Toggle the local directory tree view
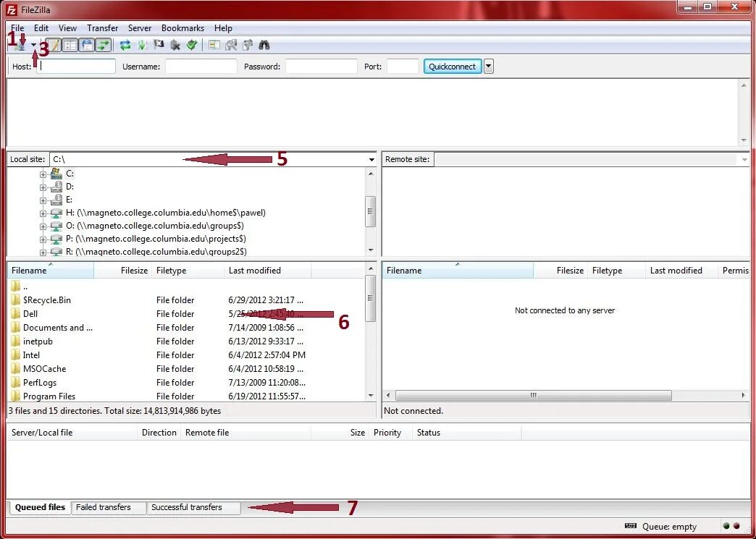The image size is (756, 539). [x=70, y=46]
